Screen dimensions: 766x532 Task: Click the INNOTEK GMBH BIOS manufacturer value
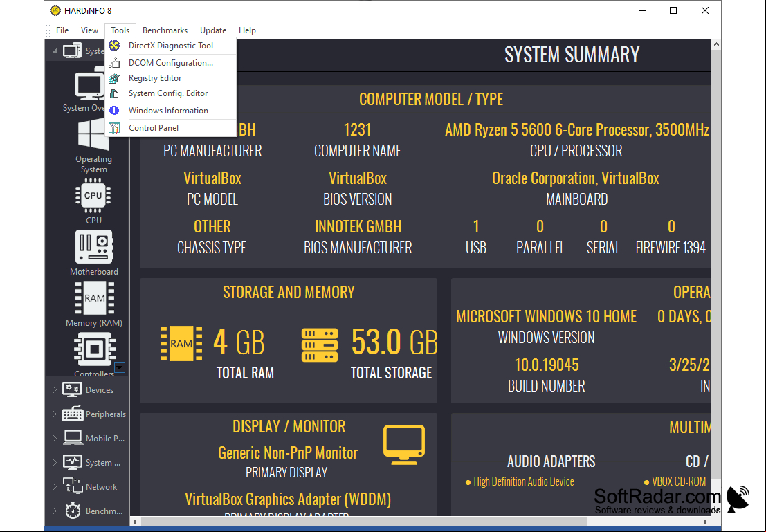point(358,227)
